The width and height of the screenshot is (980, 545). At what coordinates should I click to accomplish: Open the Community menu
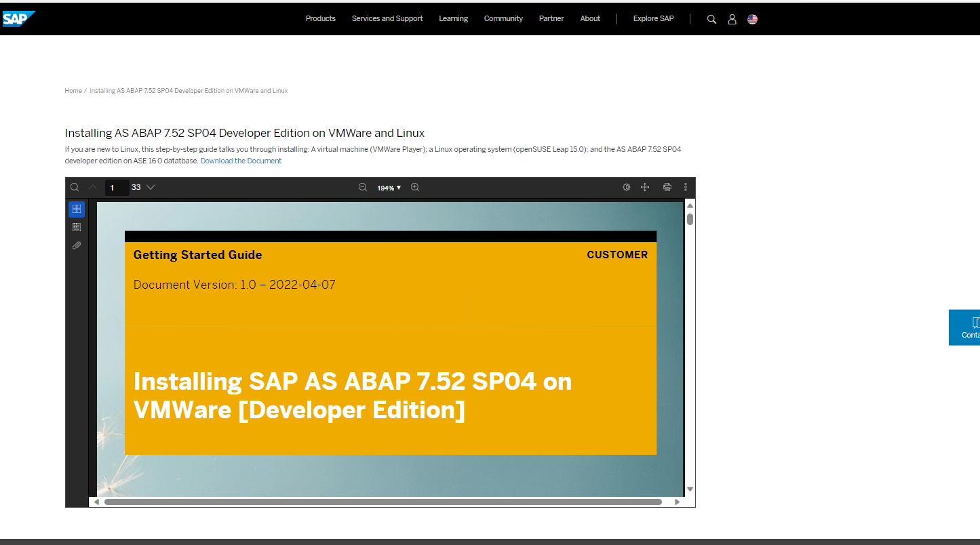click(503, 18)
